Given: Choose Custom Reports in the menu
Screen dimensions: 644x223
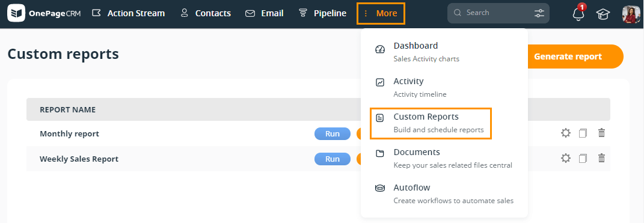Looking at the screenshot, I should pyautogui.click(x=431, y=123).
